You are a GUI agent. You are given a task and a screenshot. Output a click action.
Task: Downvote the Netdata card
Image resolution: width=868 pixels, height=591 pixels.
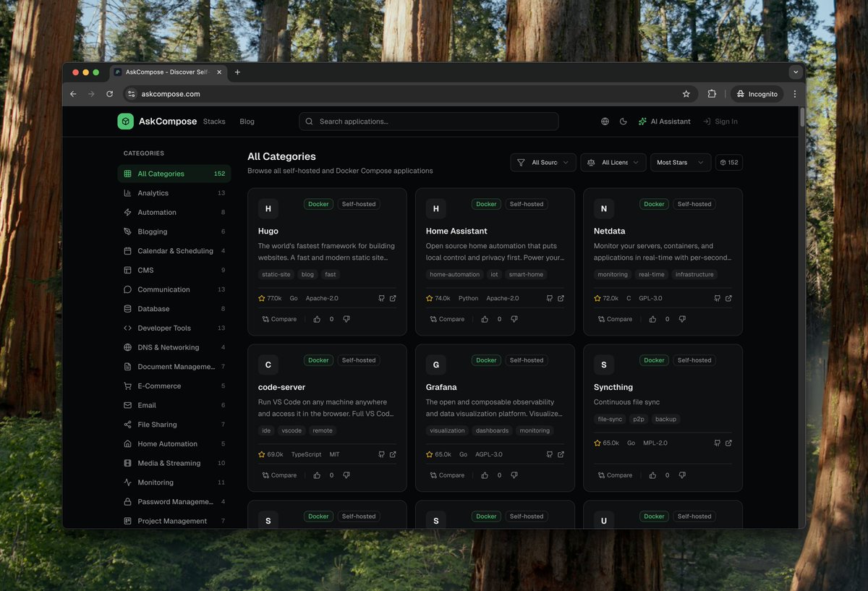tap(682, 319)
